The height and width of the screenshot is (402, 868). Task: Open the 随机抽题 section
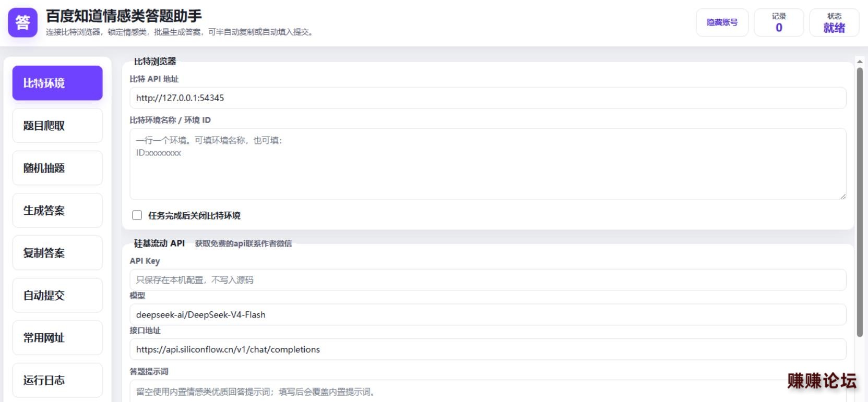pyautogui.click(x=57, y=168)
